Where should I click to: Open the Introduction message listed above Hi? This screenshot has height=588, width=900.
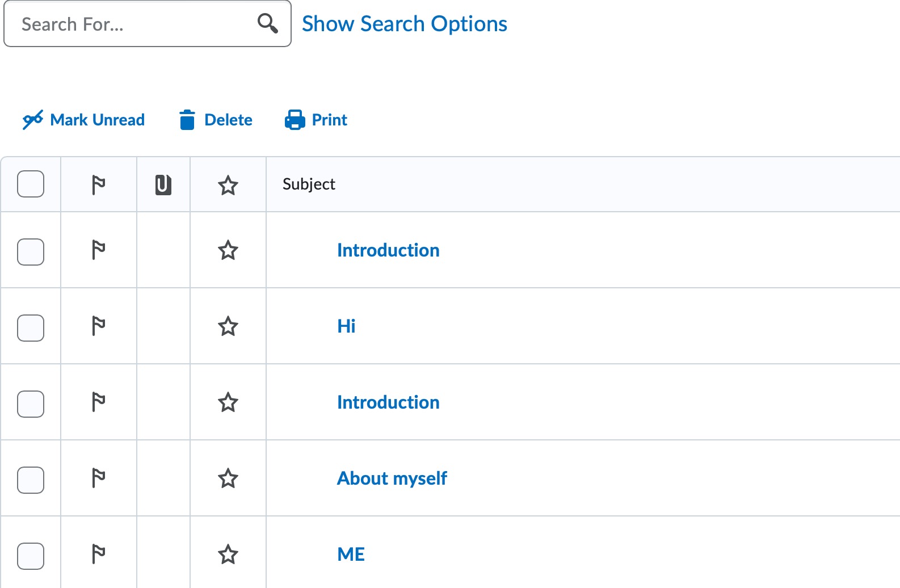point(388,250)
